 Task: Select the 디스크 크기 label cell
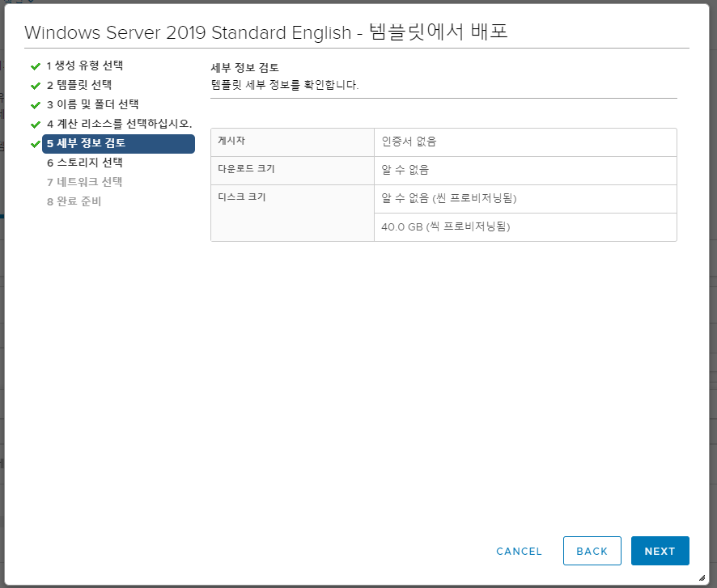click(x=293, y=213)
